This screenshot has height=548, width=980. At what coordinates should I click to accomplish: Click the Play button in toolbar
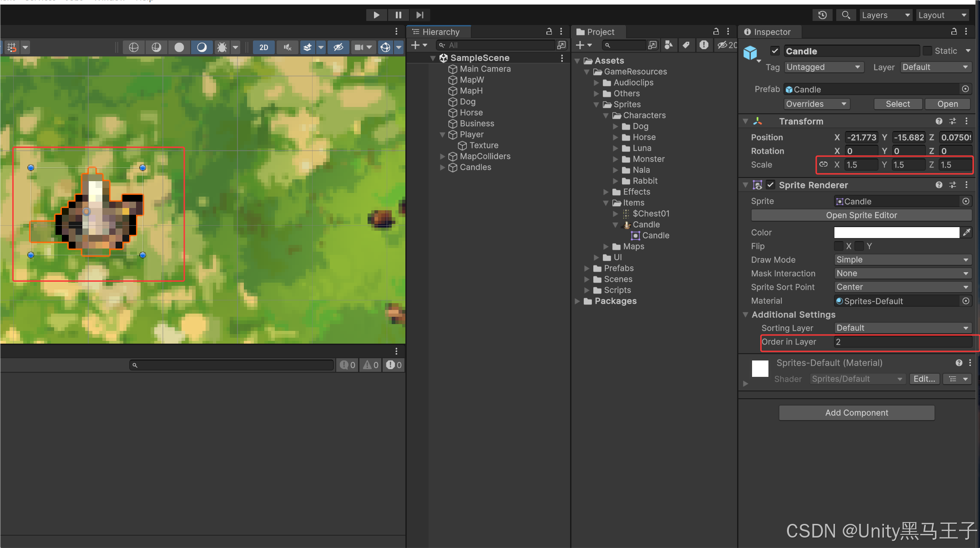tap(376, 15)
